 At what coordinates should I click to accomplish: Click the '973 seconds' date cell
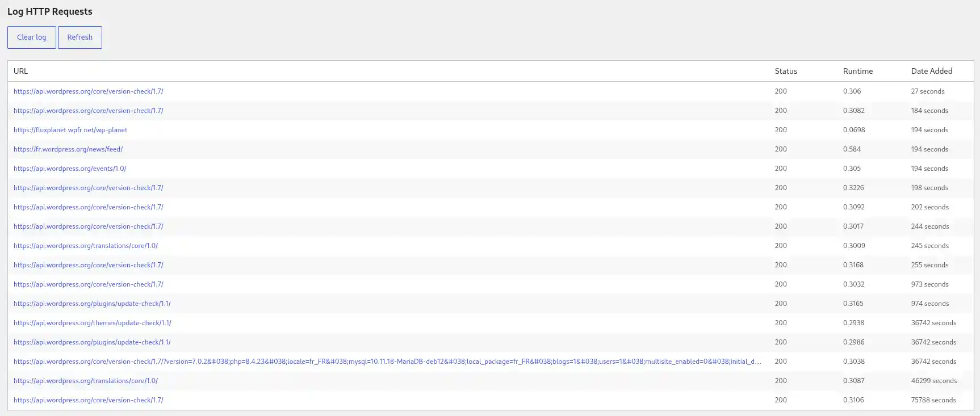coord(929,284)
